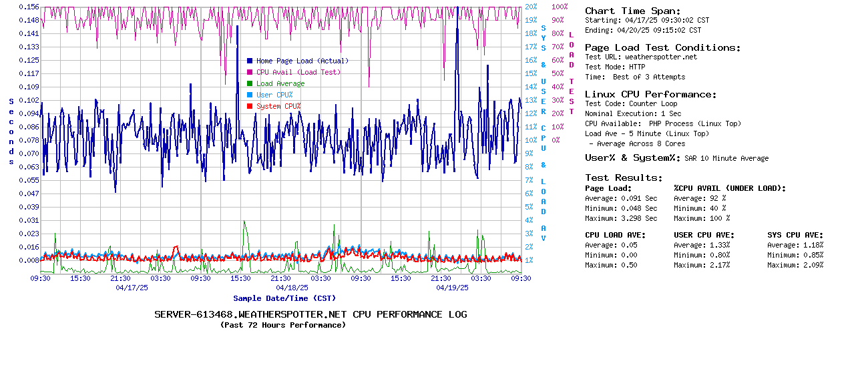Click the "CPU Avail (Load Test)" legend label
The width and height of the screenshot is (868, 367).
pos(298,72)
